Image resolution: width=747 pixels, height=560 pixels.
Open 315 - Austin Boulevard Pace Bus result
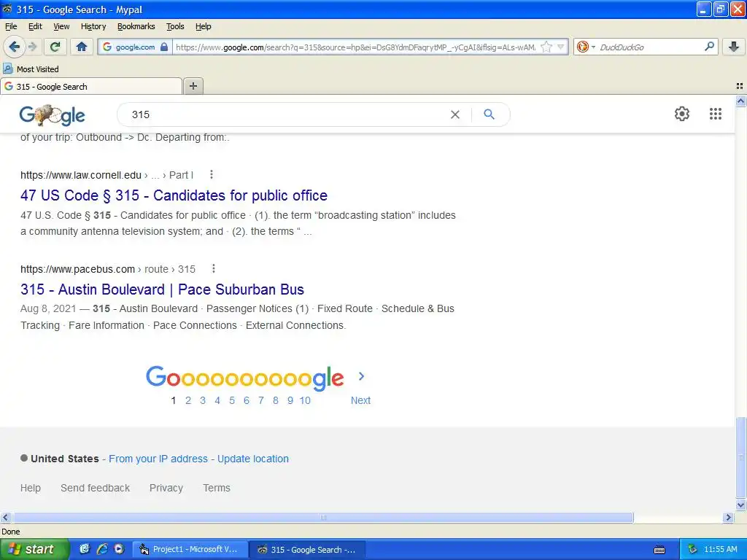point(162,289)
